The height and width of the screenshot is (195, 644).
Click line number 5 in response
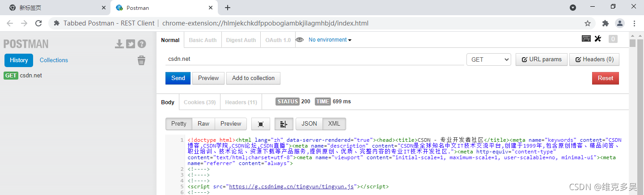(x=182, y=187)
